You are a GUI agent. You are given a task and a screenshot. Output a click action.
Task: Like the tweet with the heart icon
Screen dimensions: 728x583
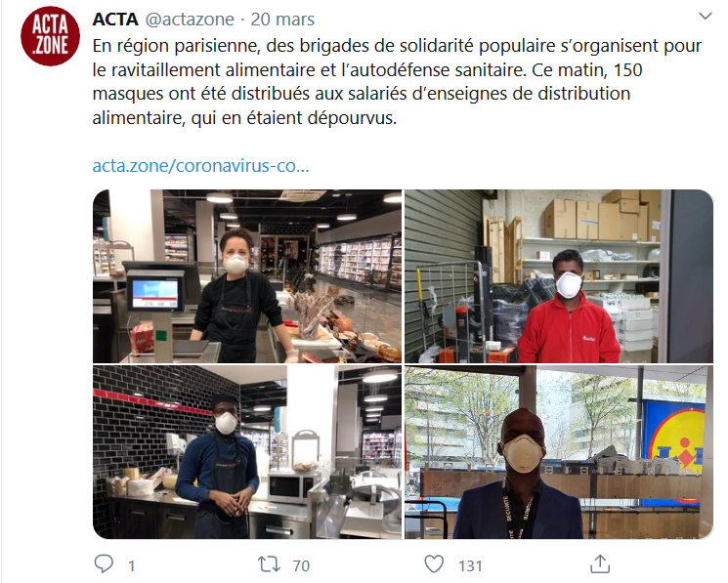click(434, 564)
